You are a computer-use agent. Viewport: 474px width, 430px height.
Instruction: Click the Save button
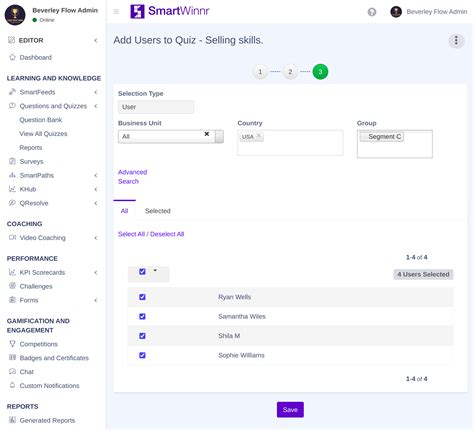(290, 410)
